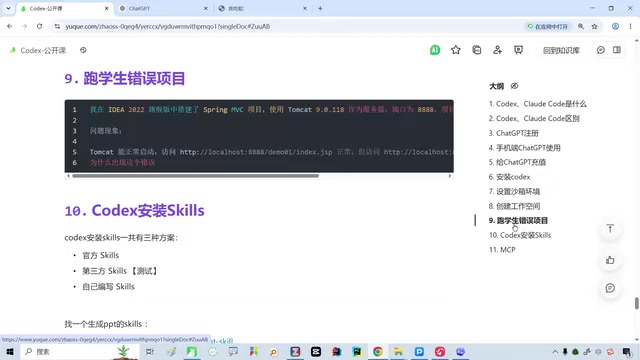Jump to outline item 5. 给ChatGPT充值

(x=517, y=162)
